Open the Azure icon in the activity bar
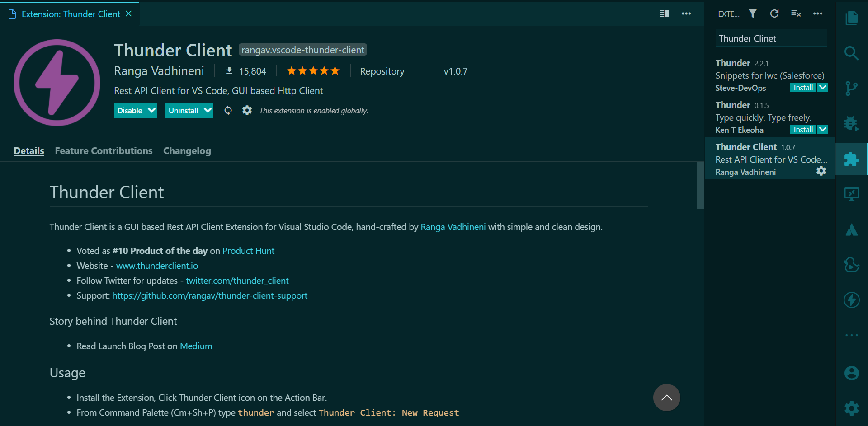 pyautogui.click(x=852, y=229)
